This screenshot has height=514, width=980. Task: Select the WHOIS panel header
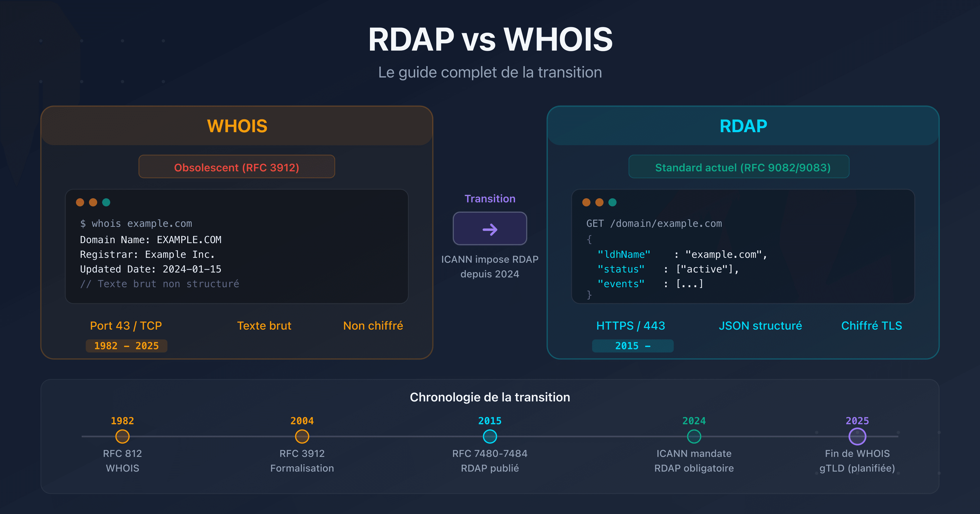(x=237, y=125)
